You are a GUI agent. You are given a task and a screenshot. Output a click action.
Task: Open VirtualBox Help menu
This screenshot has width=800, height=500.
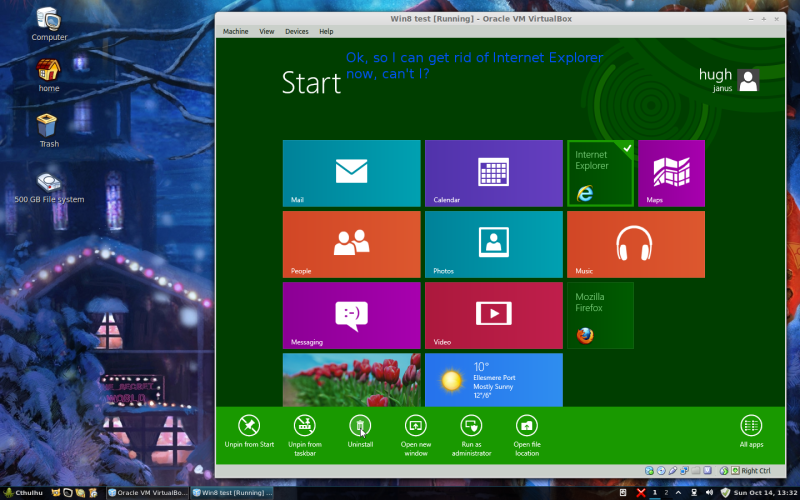click(326, 31)
